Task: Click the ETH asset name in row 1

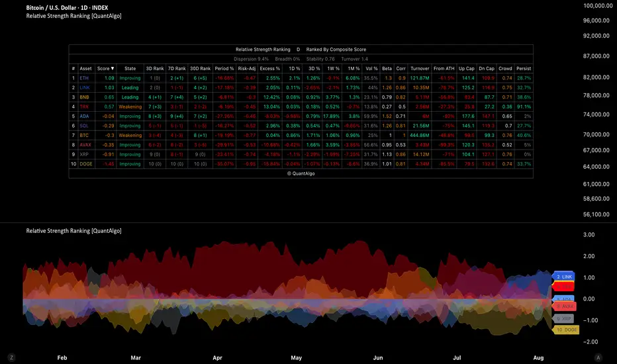Action: (x=84, y=78)
